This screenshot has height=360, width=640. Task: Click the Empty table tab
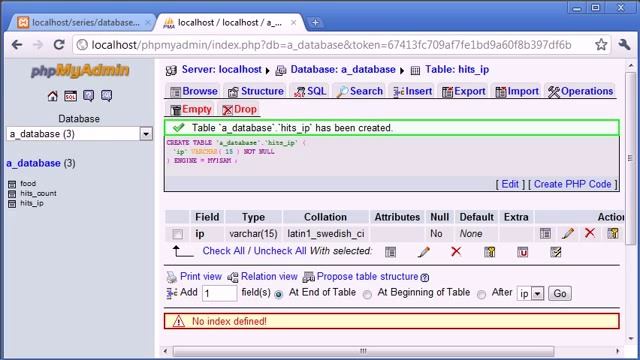[191, 109]
